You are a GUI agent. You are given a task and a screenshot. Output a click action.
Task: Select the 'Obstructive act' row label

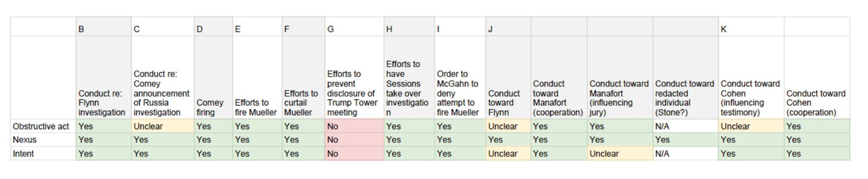pyautogui.click(x=43, y=126)
